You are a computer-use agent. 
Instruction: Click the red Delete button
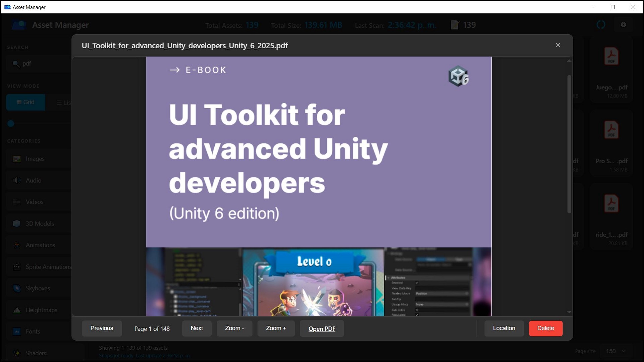click(x=545, y=328)
